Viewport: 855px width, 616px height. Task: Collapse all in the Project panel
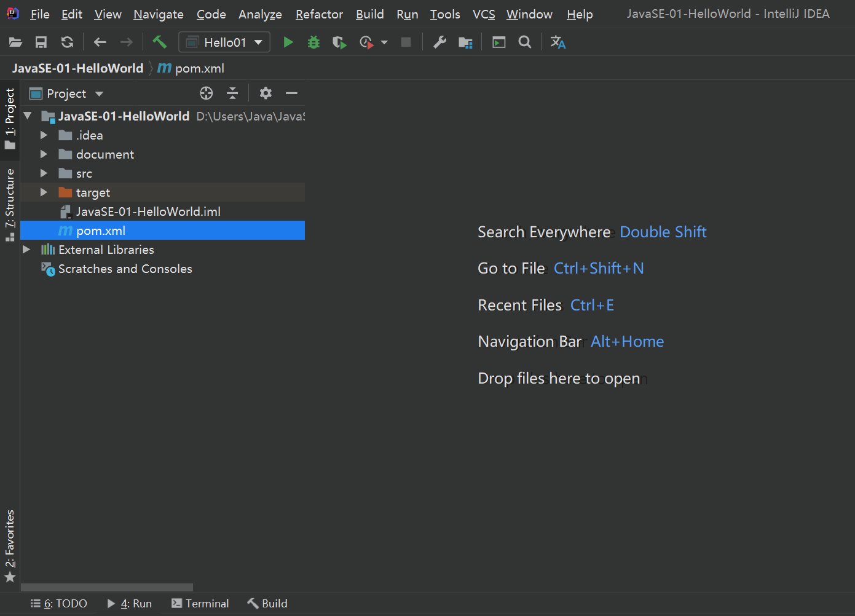[232, 93]
